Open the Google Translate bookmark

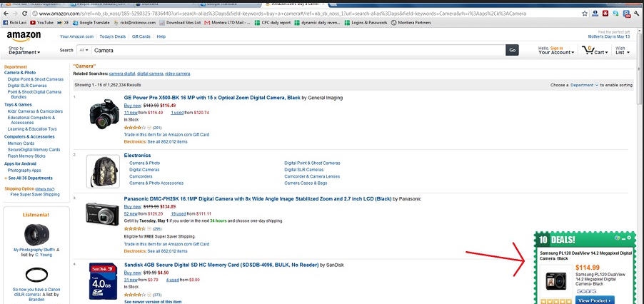pyautogui.click(x=91, y=23)
